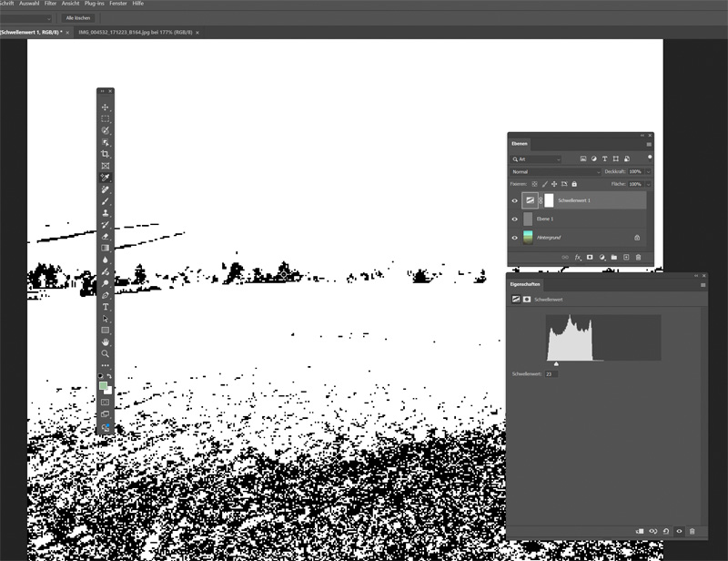
Task: Open the Hilfe menu
Action: coord(138,4)
